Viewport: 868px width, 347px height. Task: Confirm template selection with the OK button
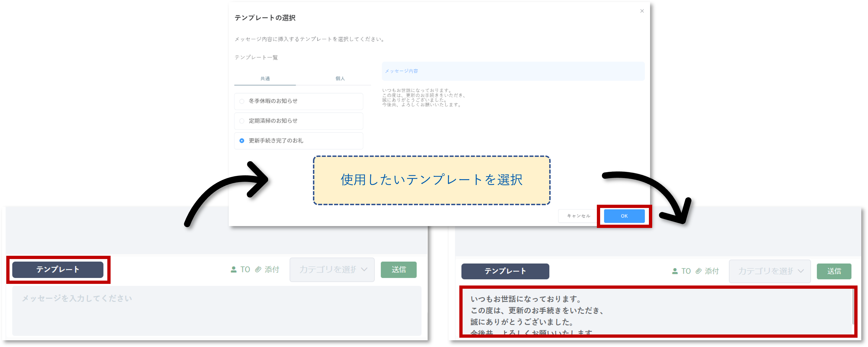[x=624, y=216]
